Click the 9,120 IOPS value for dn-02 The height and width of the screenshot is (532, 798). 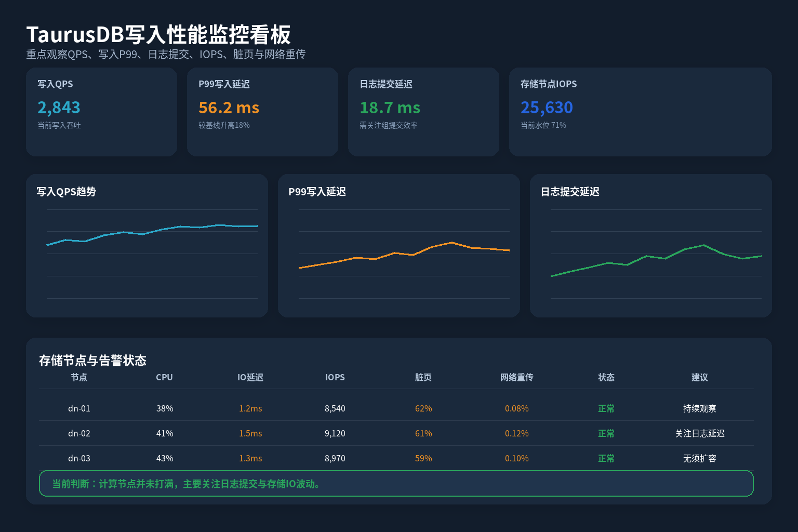[x=335, y=433]
